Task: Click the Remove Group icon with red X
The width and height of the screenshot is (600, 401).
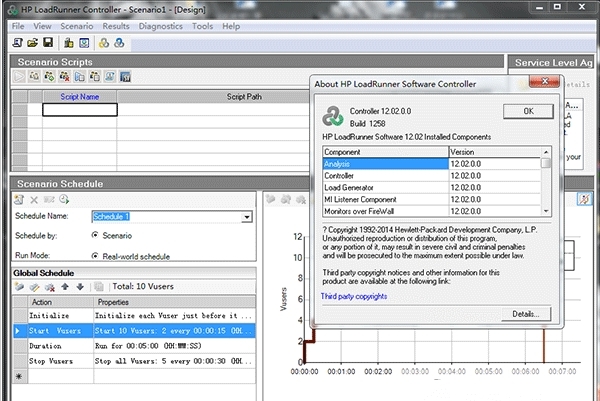Action: (64, 77)
